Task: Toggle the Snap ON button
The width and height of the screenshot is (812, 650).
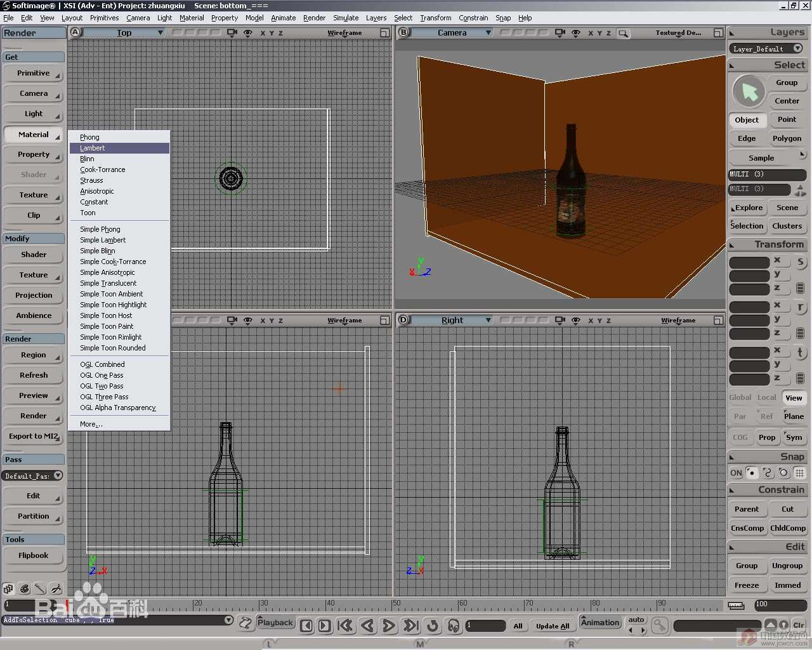Action: click(736, 473)
